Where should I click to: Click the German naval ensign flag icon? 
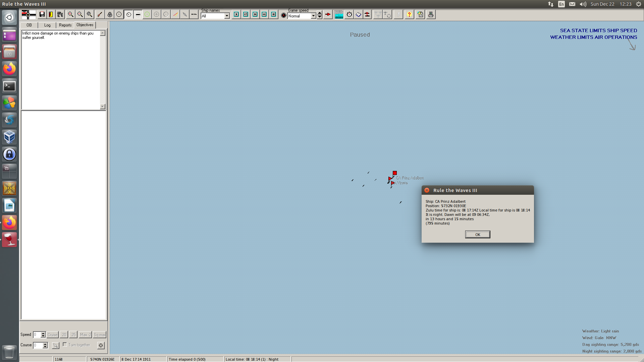[29, 14]
